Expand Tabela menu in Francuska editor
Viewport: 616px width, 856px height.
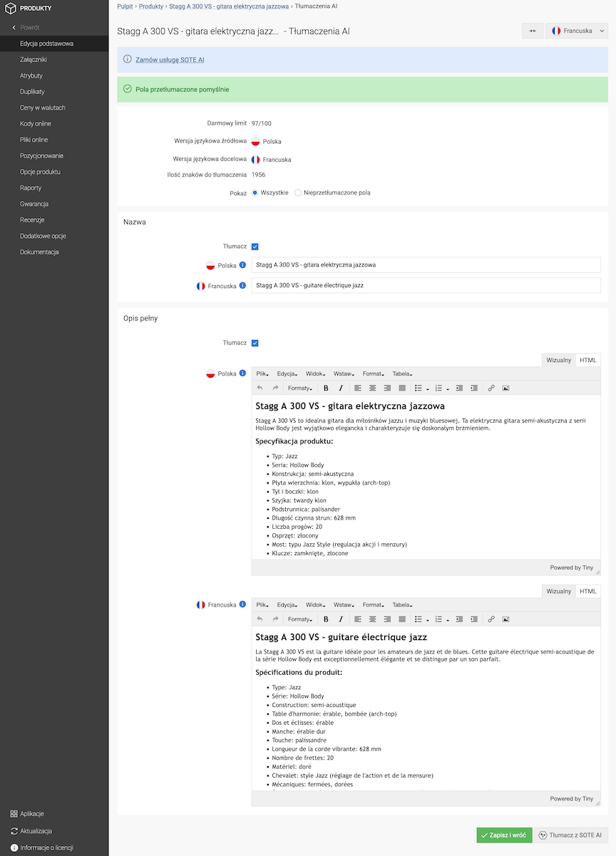402,605
